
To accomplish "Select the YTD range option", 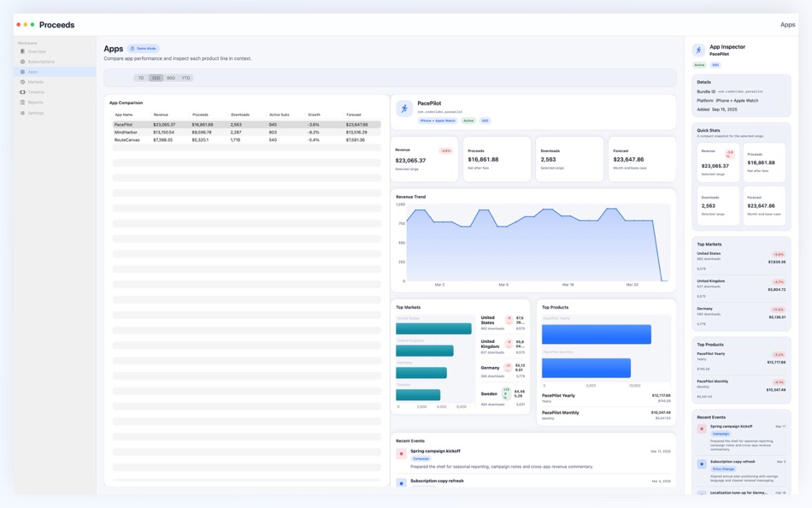I will [186, 78].
